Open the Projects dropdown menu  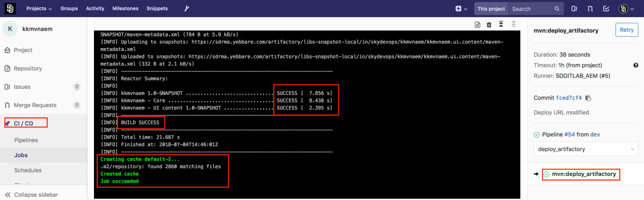(39, 9)
